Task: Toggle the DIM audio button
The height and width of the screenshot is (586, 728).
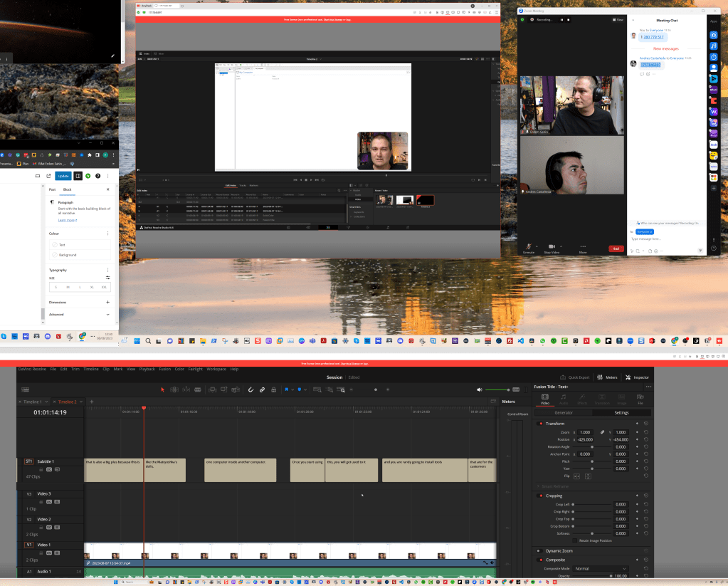Action: coord(516,389)
